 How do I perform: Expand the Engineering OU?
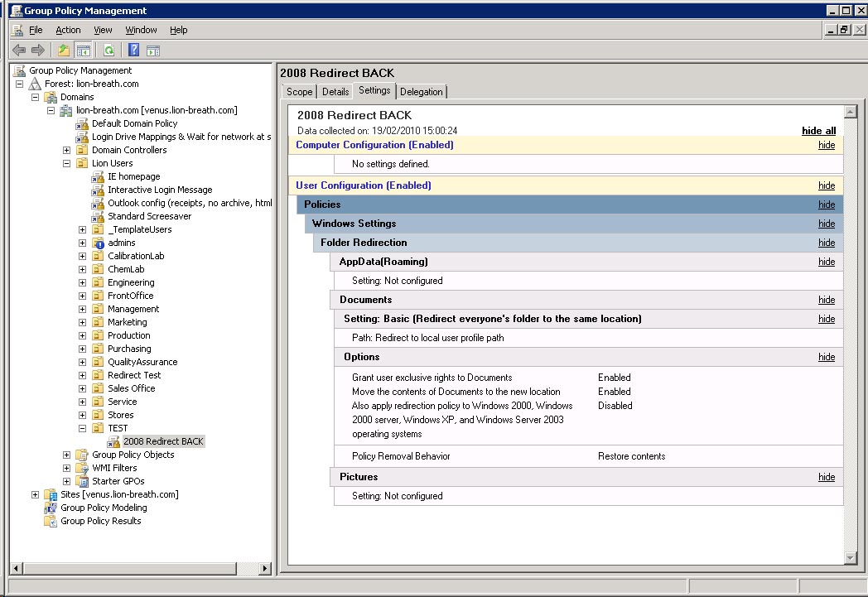point(82,282)
